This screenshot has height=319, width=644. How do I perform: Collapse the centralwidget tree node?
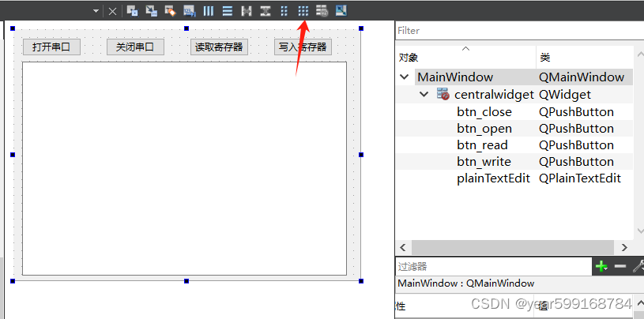(x=424, y=95)
